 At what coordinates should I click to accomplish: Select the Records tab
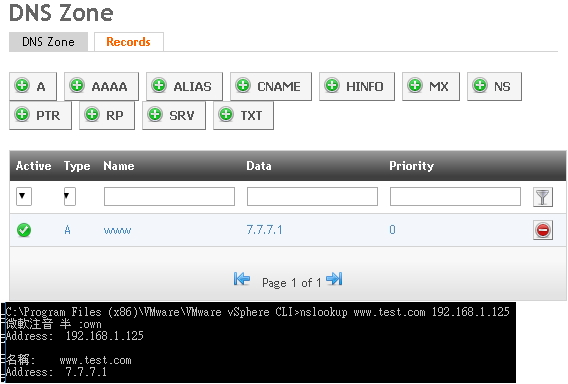129,42
